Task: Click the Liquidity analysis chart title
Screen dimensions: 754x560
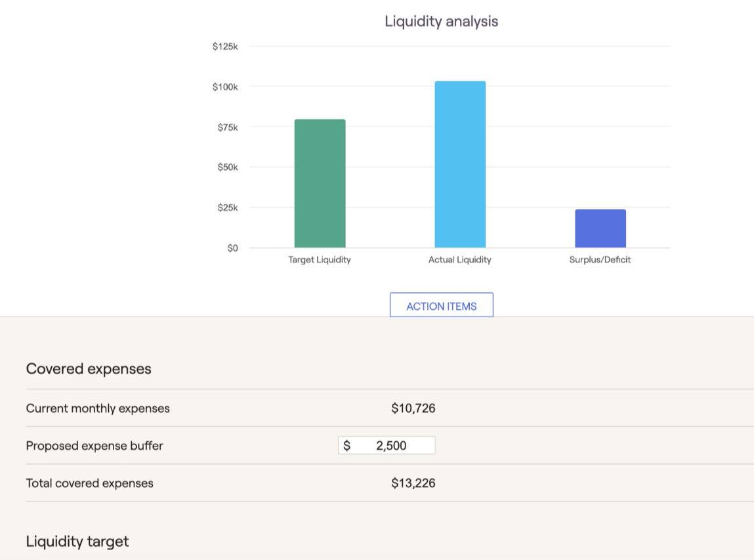Action: pos(441,22)
